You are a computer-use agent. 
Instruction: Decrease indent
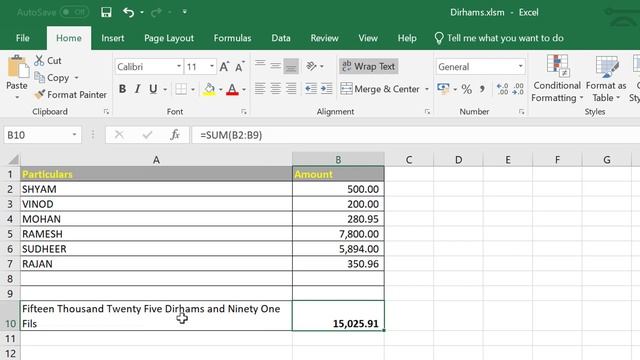[311, 89]
